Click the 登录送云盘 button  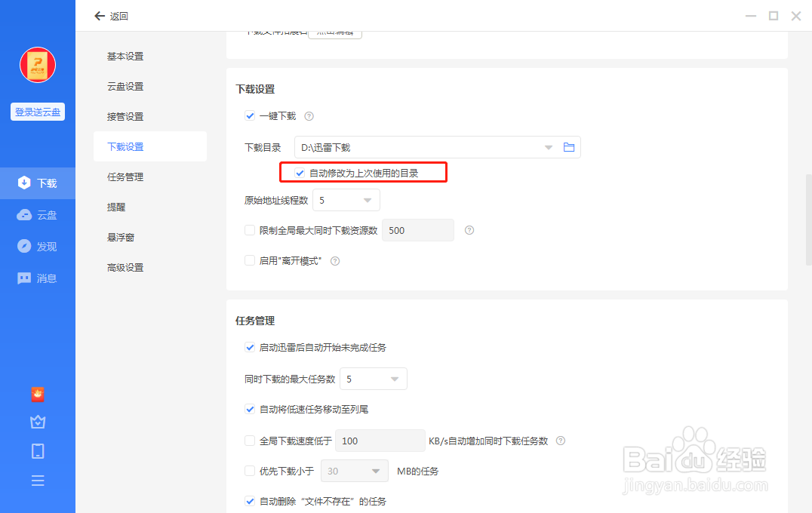37,111
